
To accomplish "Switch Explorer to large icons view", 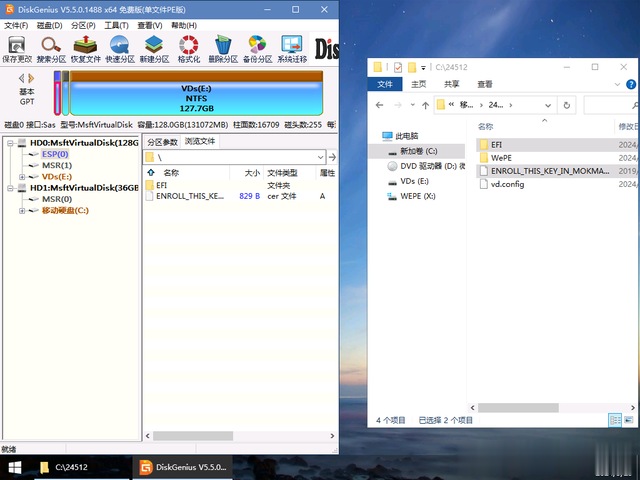I will 629,420.
